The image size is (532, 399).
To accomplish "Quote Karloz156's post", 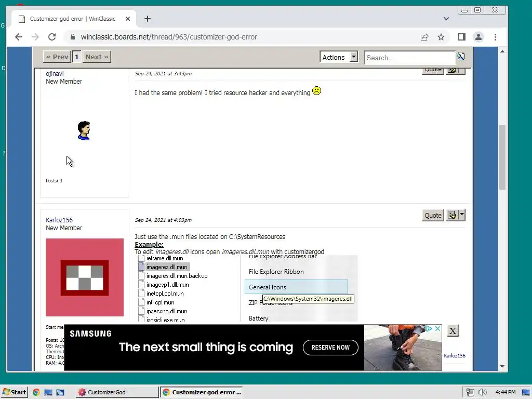I will [433, 215].
